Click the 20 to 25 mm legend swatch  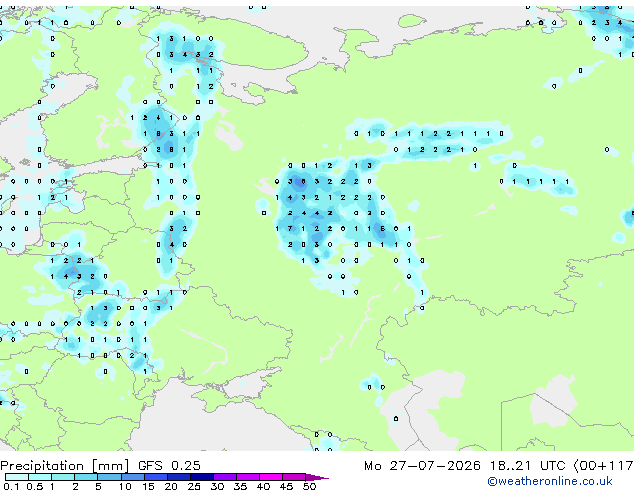[x=179, y=477]
